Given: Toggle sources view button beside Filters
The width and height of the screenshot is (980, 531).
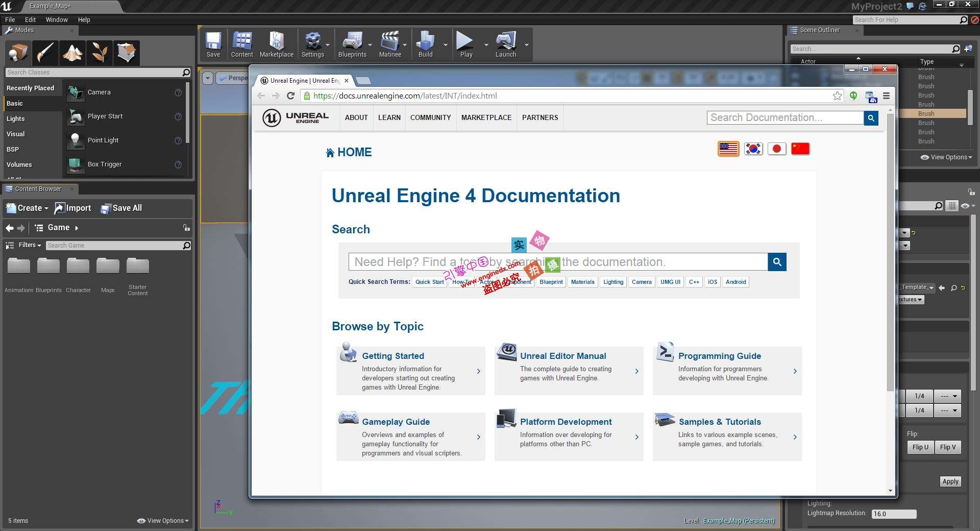Looking at the screenshot, I should coord(10,246).
